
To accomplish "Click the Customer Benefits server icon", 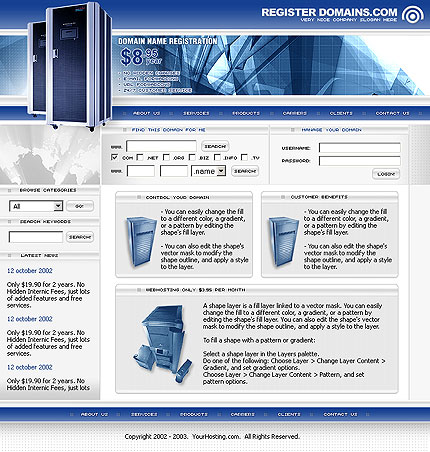I will (284, 241).
